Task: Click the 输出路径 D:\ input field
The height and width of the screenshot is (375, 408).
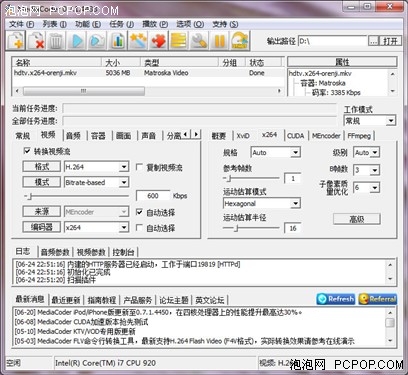Action: [332, 41]
